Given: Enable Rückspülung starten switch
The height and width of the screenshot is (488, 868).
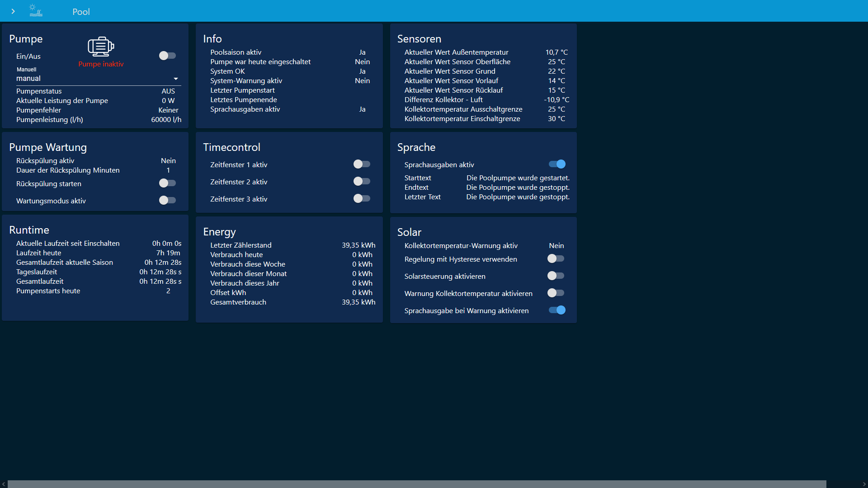Looking at the screenshot, I should pyautogui.click(x=167, y=183).
